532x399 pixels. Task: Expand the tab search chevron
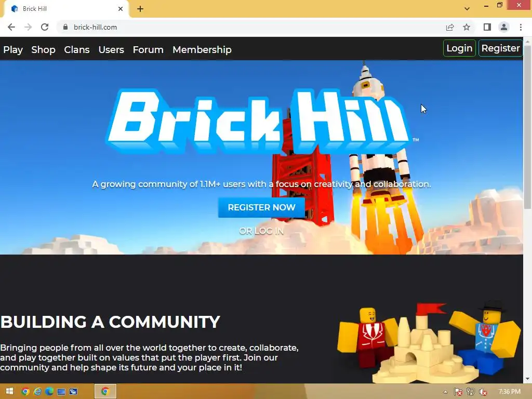(467, 9)
